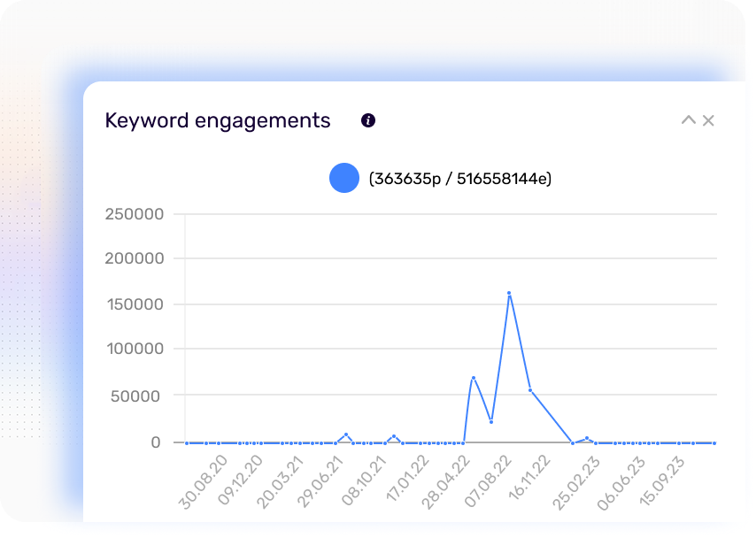The height and width of the screenshot is (538, 756).
Task: Select the x-axis date 15.09.23
Action: 662,481
